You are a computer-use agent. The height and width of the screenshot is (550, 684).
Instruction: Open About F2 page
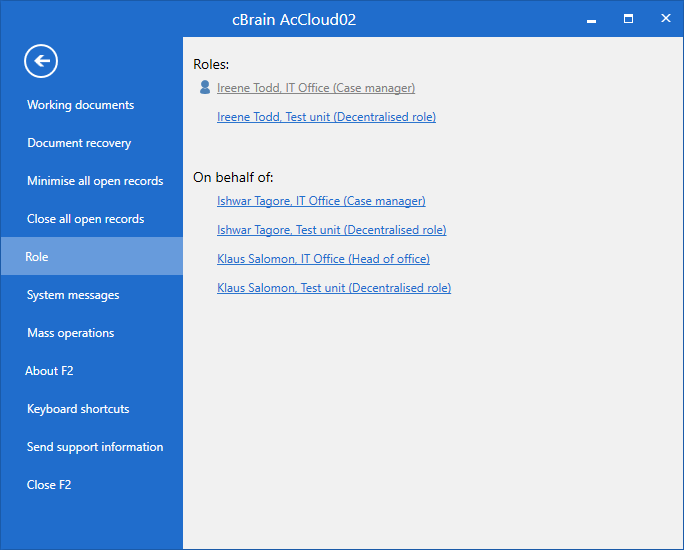click(49, 371)
